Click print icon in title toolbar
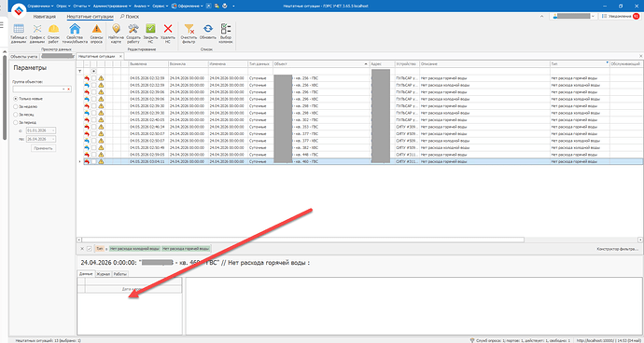The width and height of the screenshot is (644, 343). point(225,6)
